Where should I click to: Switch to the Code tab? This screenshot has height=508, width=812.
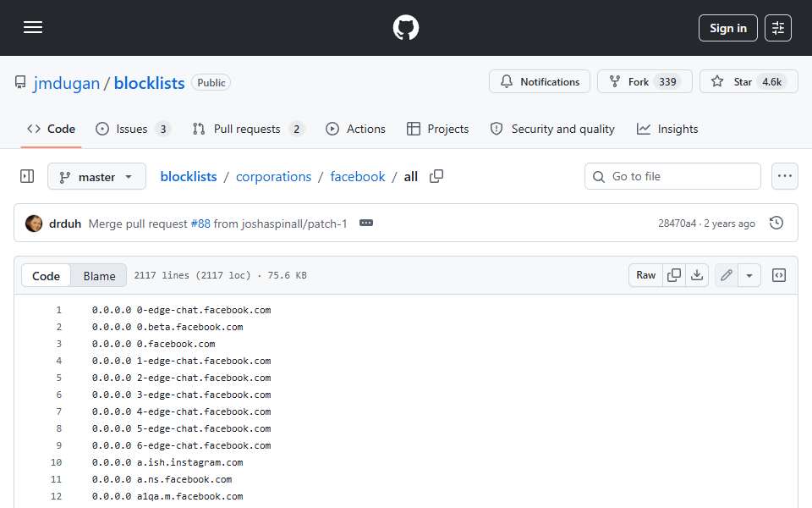52,129
